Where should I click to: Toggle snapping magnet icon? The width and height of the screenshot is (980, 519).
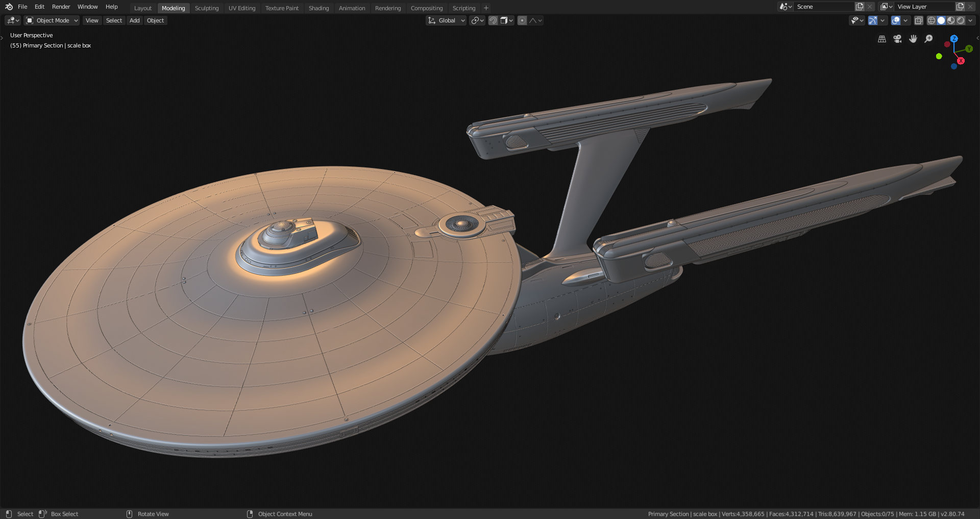[x=493, y=20]
